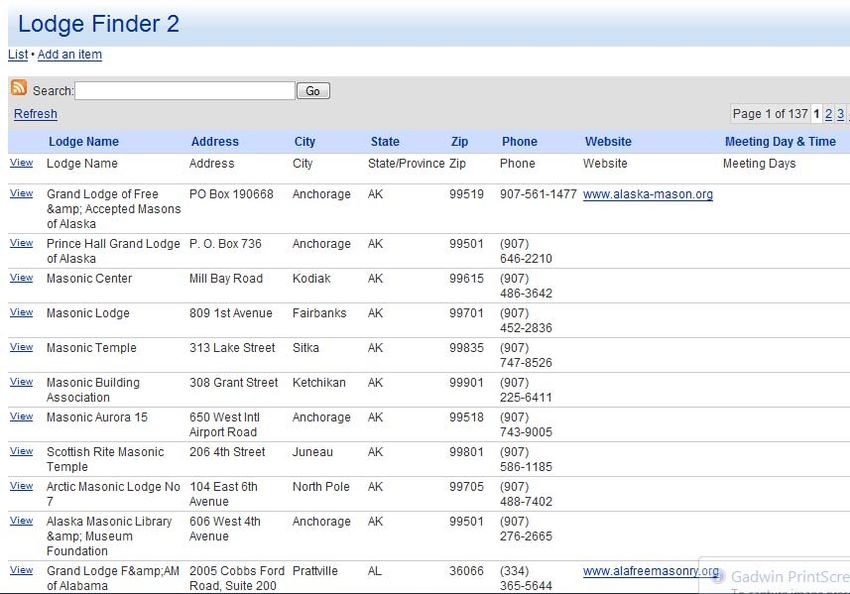The width and height of the screenshot is (850, 594).
Task: Open the List link
Action: pyautogui.click(x=18, y=54)
